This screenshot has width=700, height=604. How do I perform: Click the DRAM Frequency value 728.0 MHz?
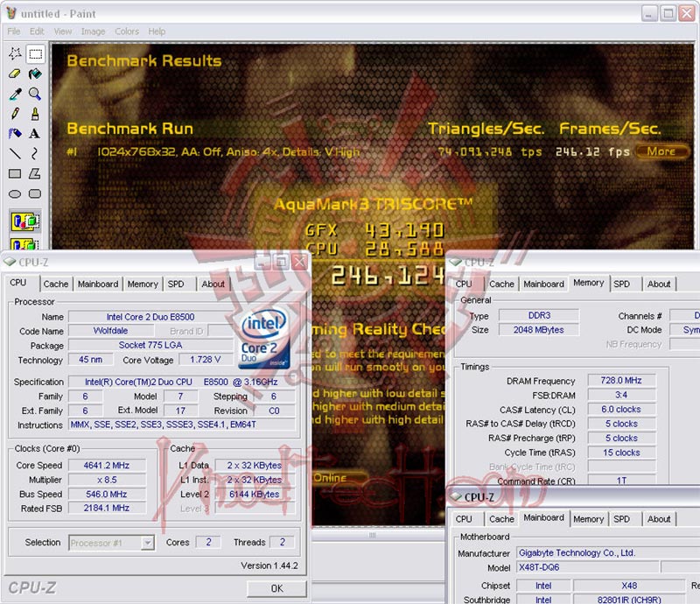[621, 380]
